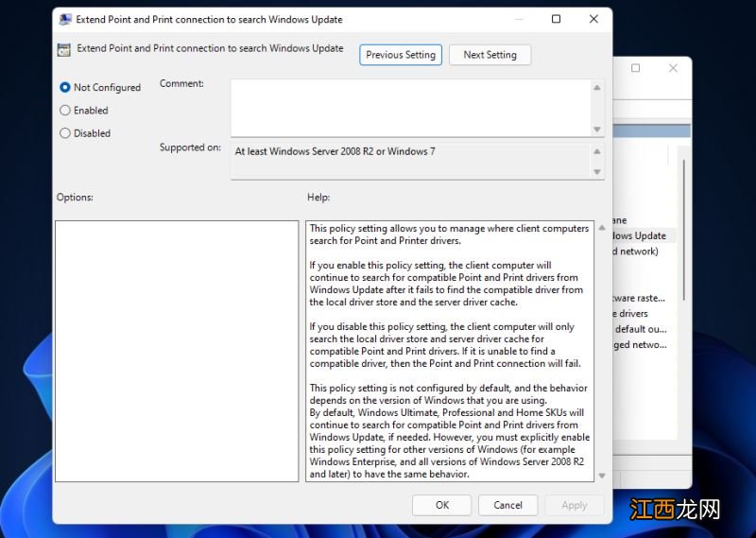This screenshot has width=756, height=538.
Task: Close the background Group Policy window
Action: 673,68
